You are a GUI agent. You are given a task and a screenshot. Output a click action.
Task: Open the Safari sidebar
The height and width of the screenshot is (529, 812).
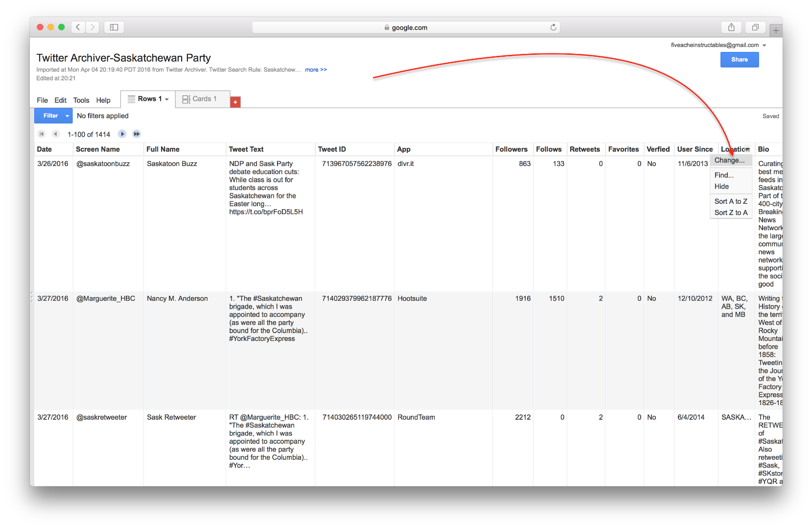click(114, 27)
